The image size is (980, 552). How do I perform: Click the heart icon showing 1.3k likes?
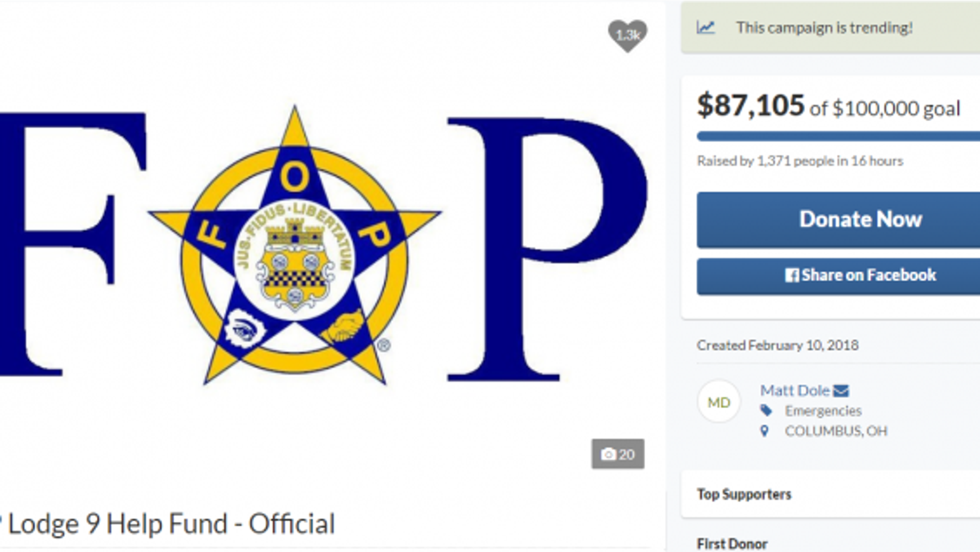[x=627, y=35]
